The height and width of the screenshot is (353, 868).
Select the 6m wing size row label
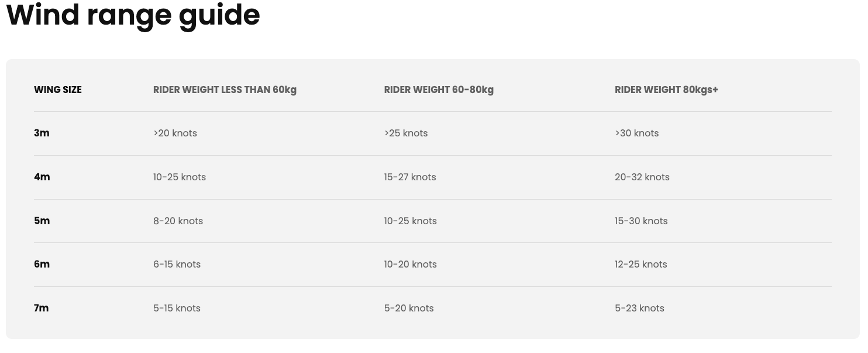[42, 264]
